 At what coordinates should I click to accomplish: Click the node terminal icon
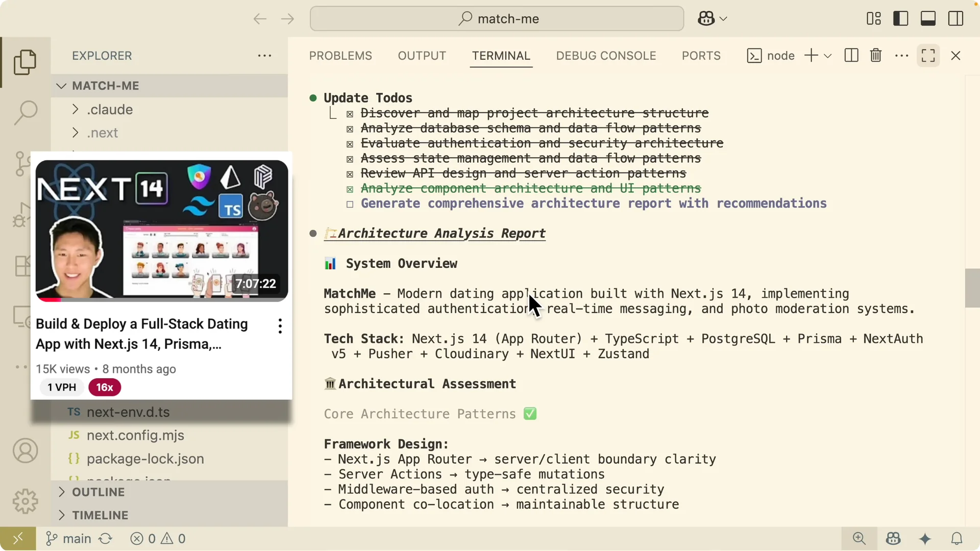click(x=754, y=56)
